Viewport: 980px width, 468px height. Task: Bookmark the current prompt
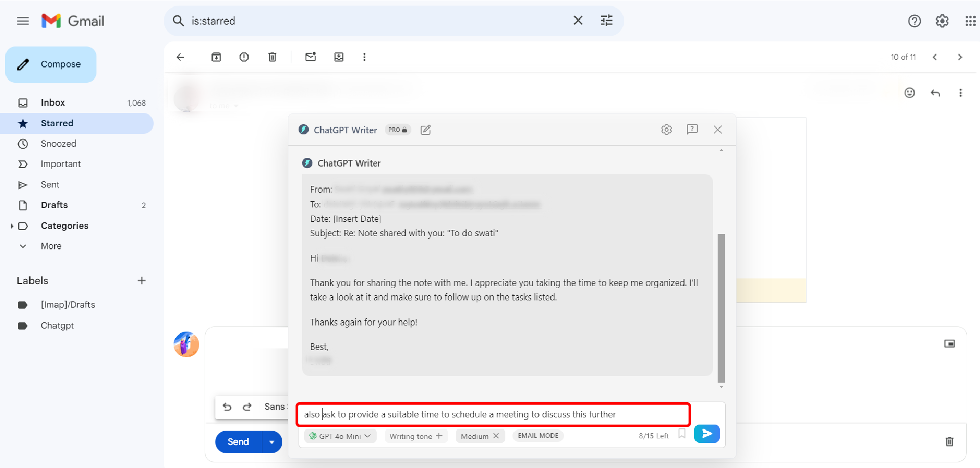pos(682,434)
